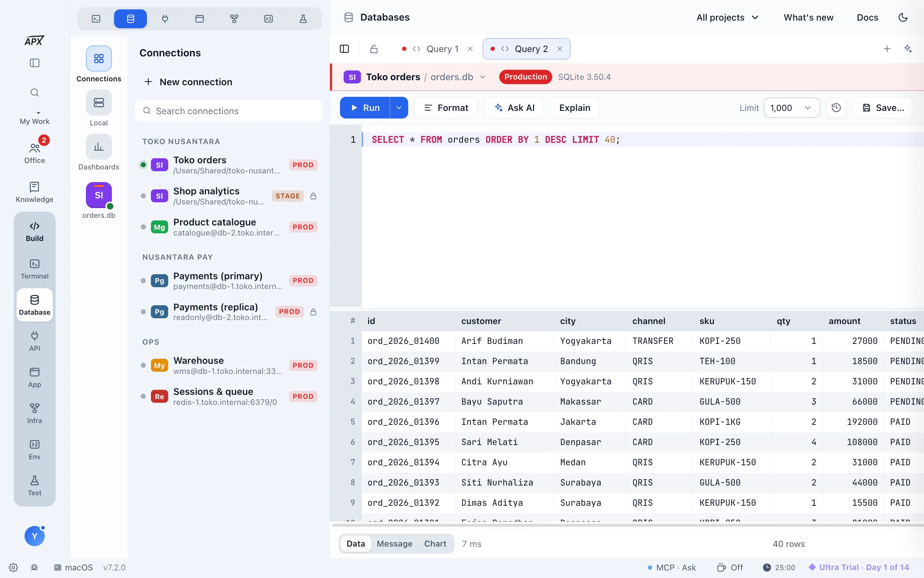Screen dimensions: 924x578
Task: Expand the orders.db database chevron
Action: [x=483, y=77]
